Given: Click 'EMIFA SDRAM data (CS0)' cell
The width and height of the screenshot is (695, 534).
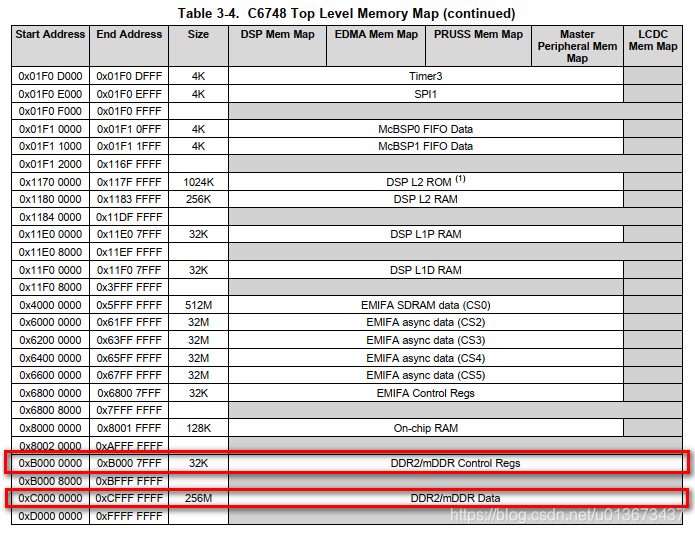Looking at the screenshot, I should click(x=426, y=305).
